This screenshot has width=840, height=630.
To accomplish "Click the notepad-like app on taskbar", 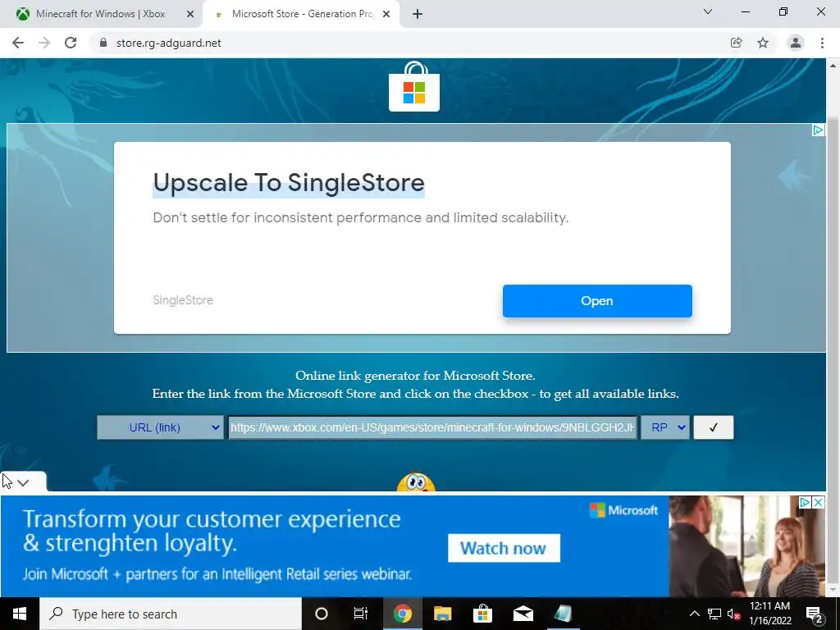I will (x=563, y=614).
